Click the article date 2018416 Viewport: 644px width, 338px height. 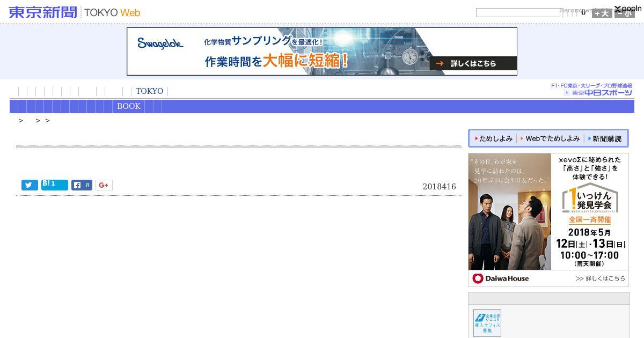pos(439,187)
